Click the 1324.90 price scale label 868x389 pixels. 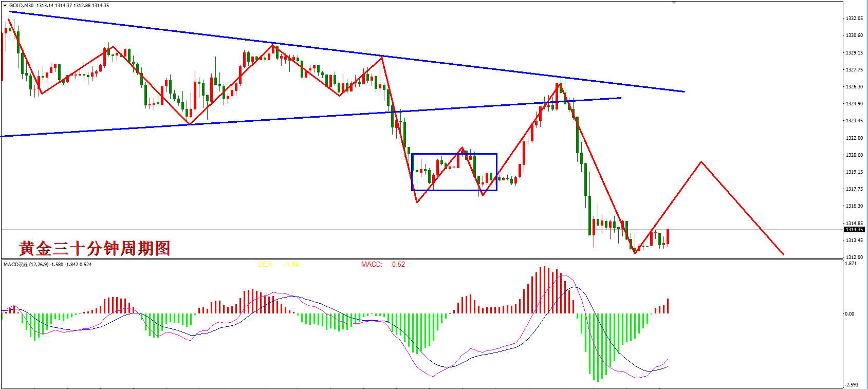click(855, 104)
